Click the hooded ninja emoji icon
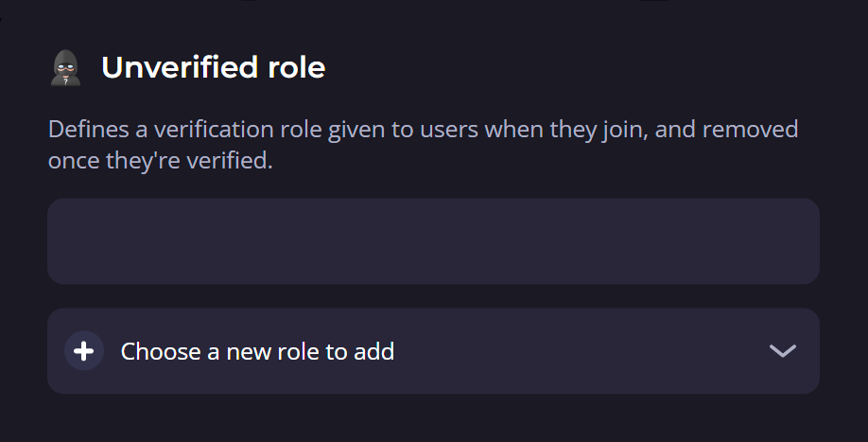The image size is (868, 442). point(66,68)
